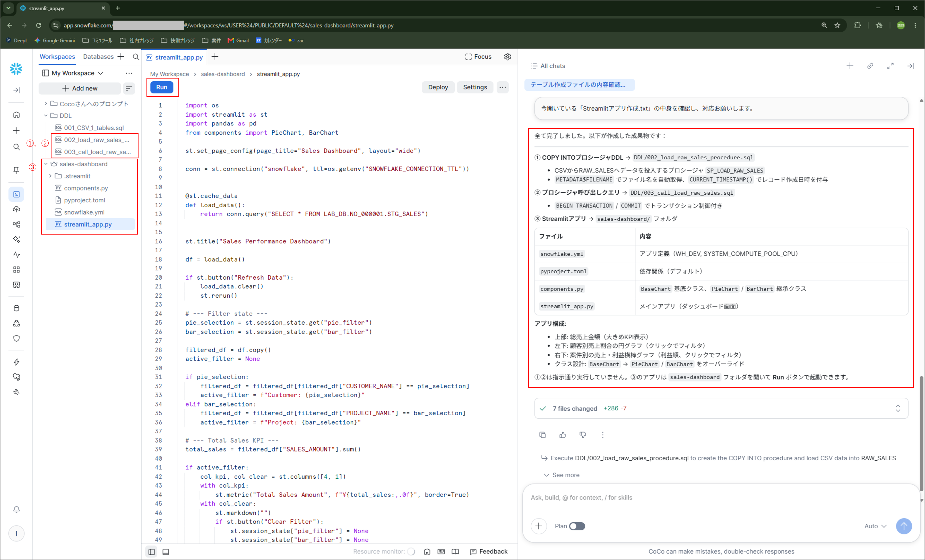Reload the page in Chrome
The image size is (925, 560).
38,25
